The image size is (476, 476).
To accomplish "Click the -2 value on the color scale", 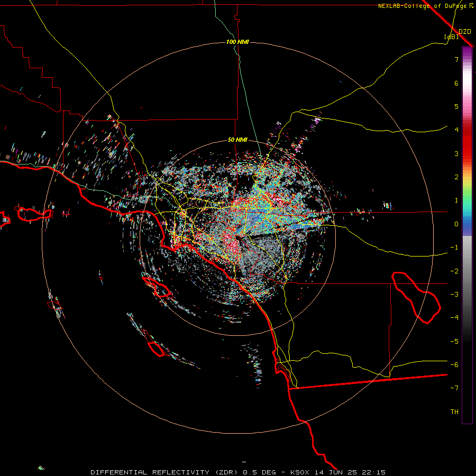I will pos(454,271).
